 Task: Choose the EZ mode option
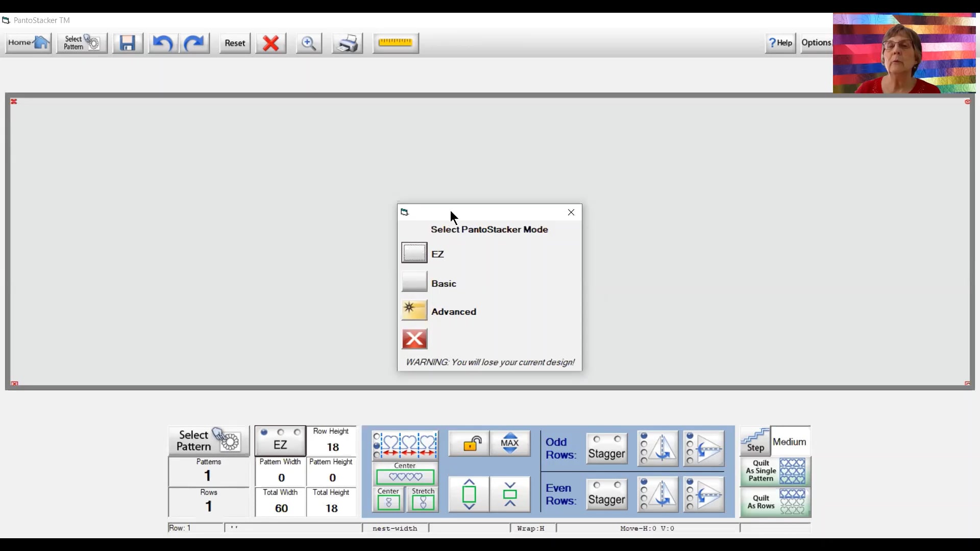[414, 253]
